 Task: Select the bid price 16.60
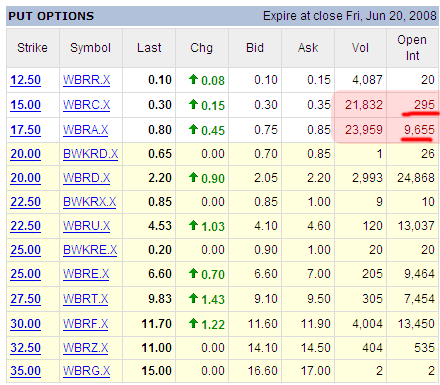pos(263,371)
